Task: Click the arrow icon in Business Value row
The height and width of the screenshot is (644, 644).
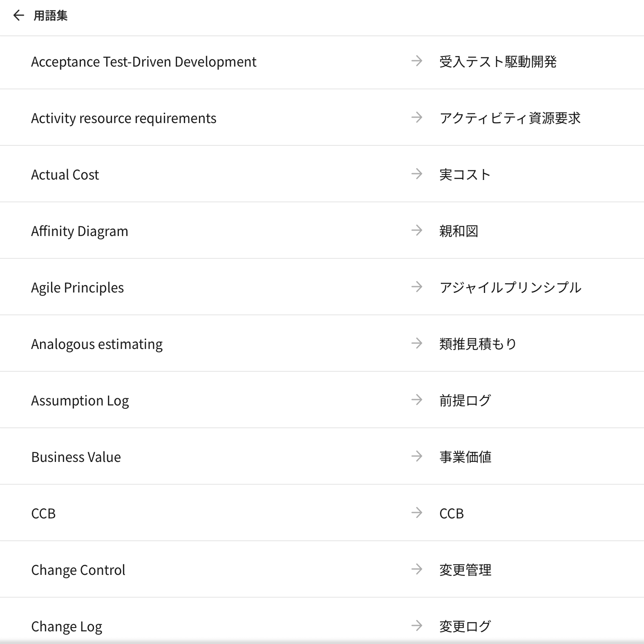Action: [x=417, y=456]
